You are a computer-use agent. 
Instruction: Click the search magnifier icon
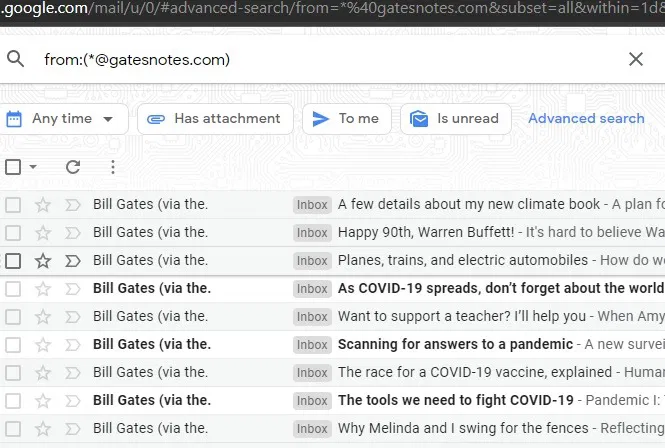click(x=16, y=59)
